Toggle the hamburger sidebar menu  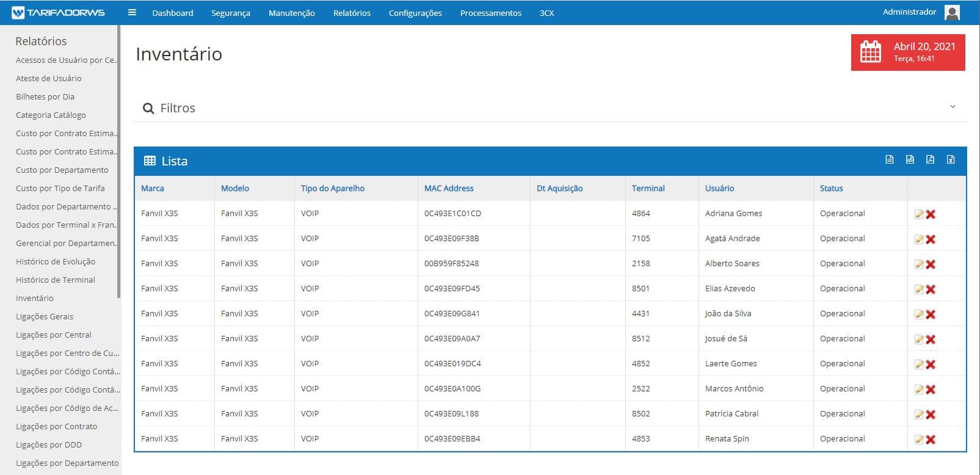132,12
